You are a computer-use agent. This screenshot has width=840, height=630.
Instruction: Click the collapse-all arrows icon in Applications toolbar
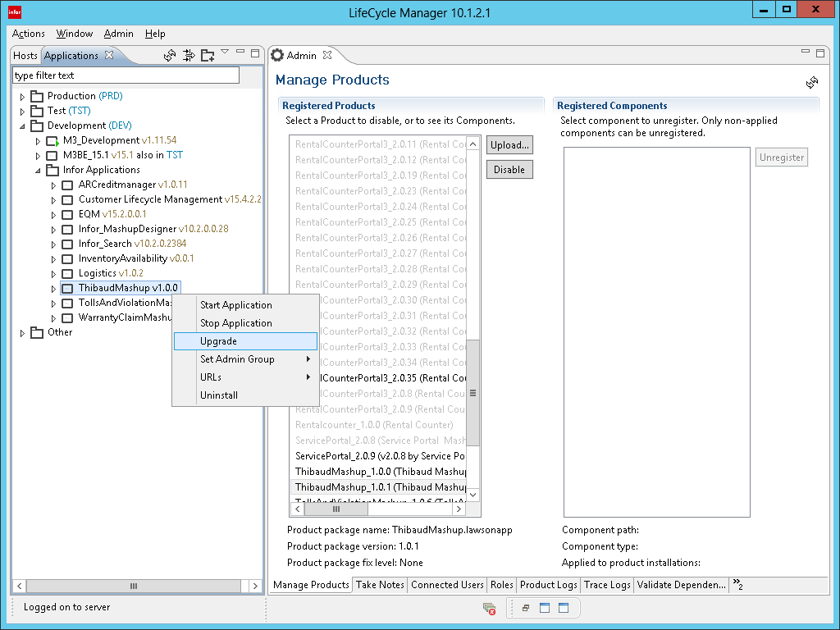189,56
